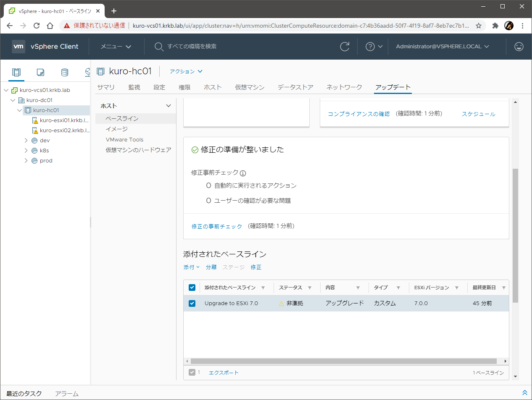The image size is (532, 400).
Task: Click the refresh icon in header
Action: (x=345, y=47)
